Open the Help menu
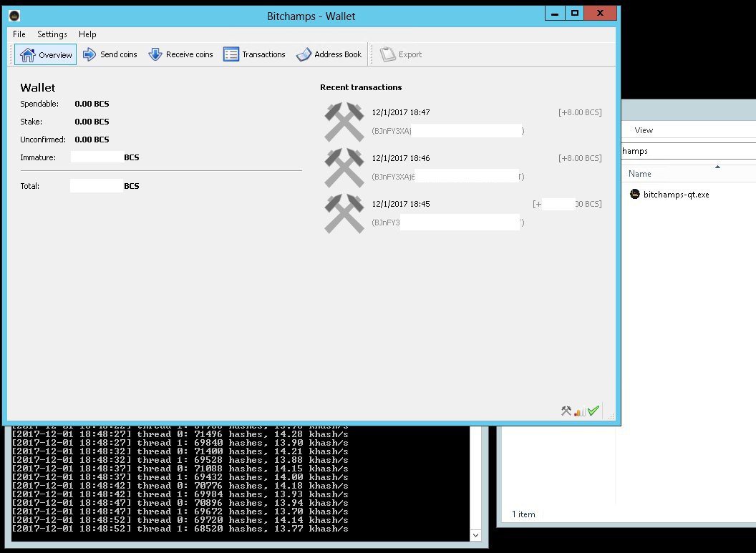Screen dimensions: 756x553 click(87, 34)
